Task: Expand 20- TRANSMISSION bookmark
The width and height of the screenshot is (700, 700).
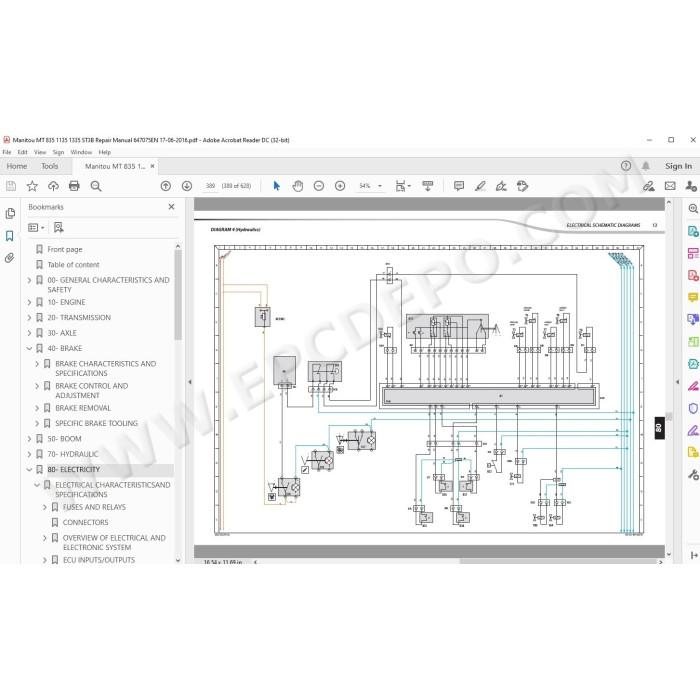Action: coord(29,317)
